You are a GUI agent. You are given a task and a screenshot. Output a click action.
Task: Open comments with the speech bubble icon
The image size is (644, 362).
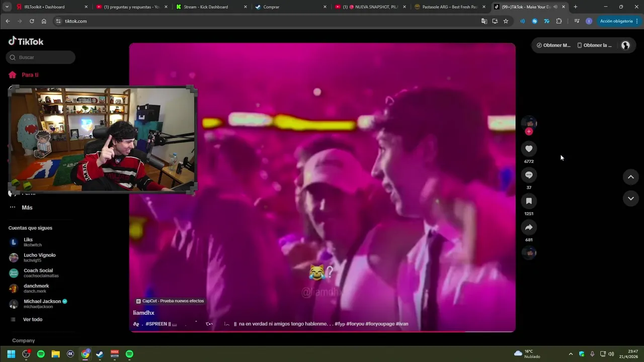pyautogui.click(x=529, y=175)
